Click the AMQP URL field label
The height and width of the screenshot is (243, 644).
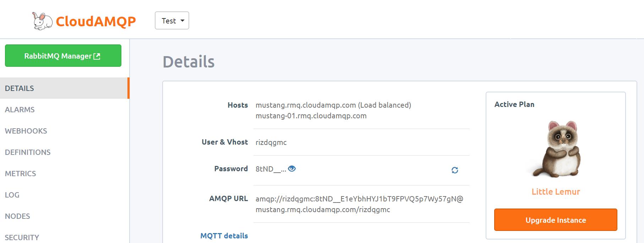[x=228, y=199]
